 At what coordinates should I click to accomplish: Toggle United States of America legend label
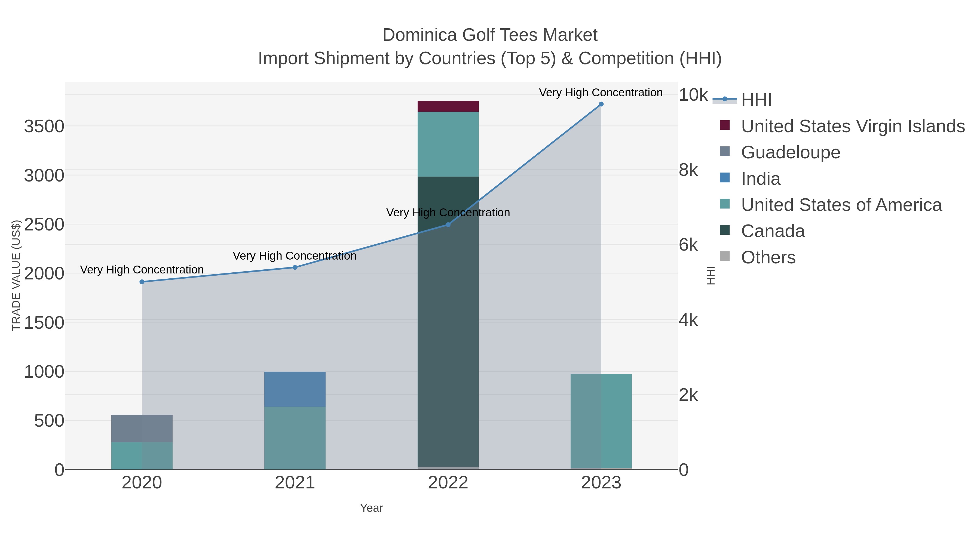click(x=841, y=205)
